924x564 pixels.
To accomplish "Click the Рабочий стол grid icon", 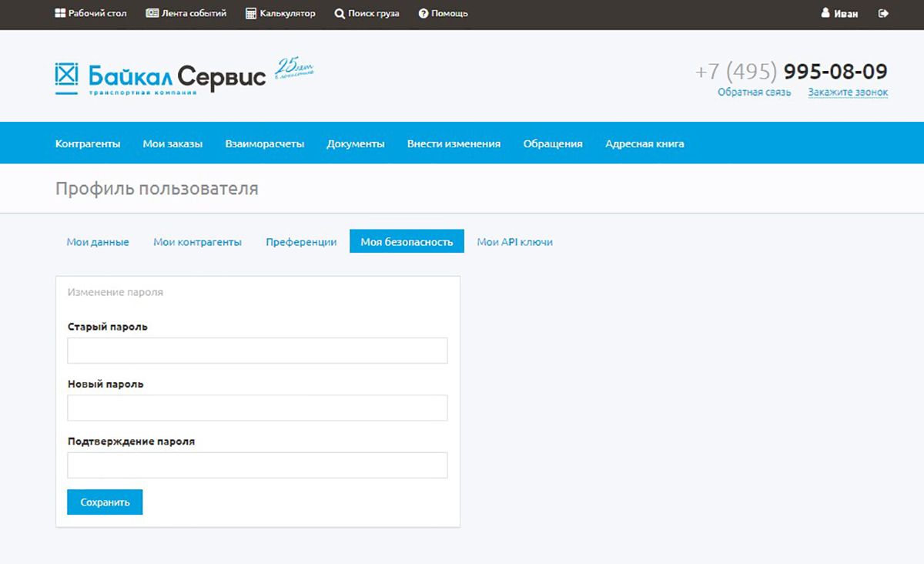I will (60, 13).
